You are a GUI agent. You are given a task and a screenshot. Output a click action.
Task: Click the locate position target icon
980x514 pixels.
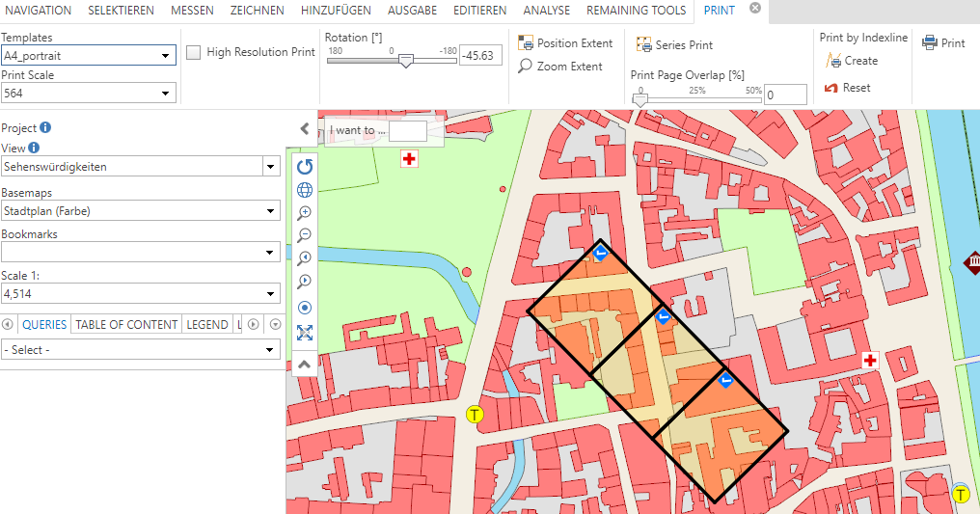click(305, 308)
